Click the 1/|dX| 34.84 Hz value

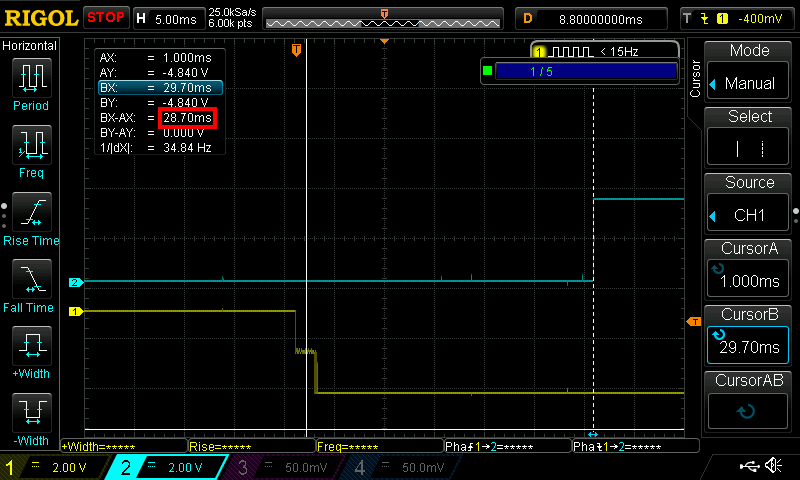(x=187, y=148)
